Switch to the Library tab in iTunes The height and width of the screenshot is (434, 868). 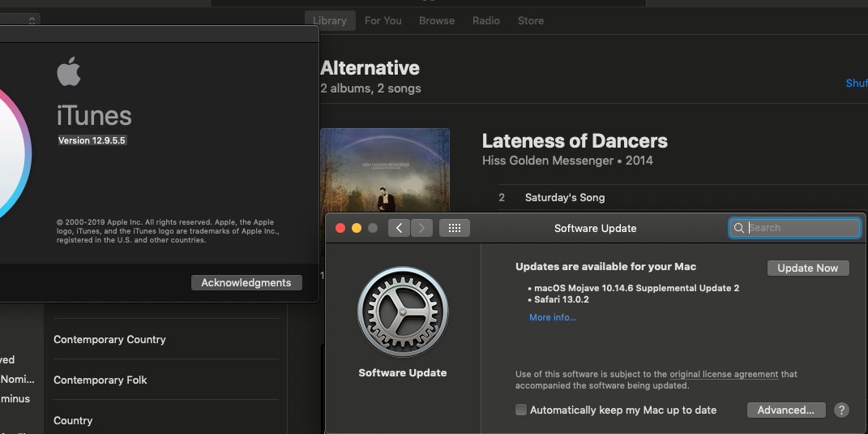(x=330, y=20)
